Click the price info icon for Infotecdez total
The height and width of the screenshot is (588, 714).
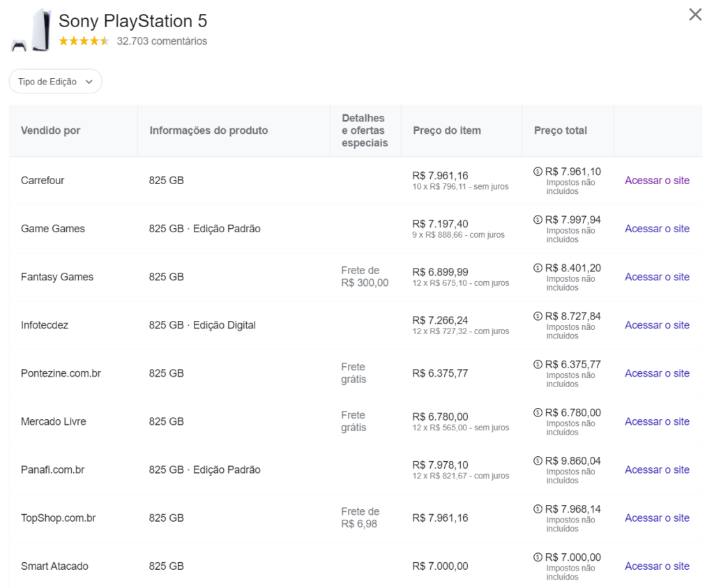[x=538, y=316]
